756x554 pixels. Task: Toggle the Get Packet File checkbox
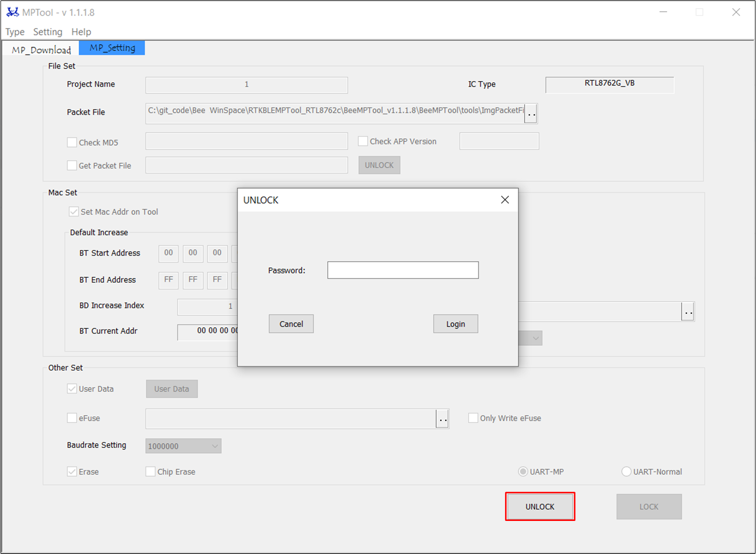(72, 166)
